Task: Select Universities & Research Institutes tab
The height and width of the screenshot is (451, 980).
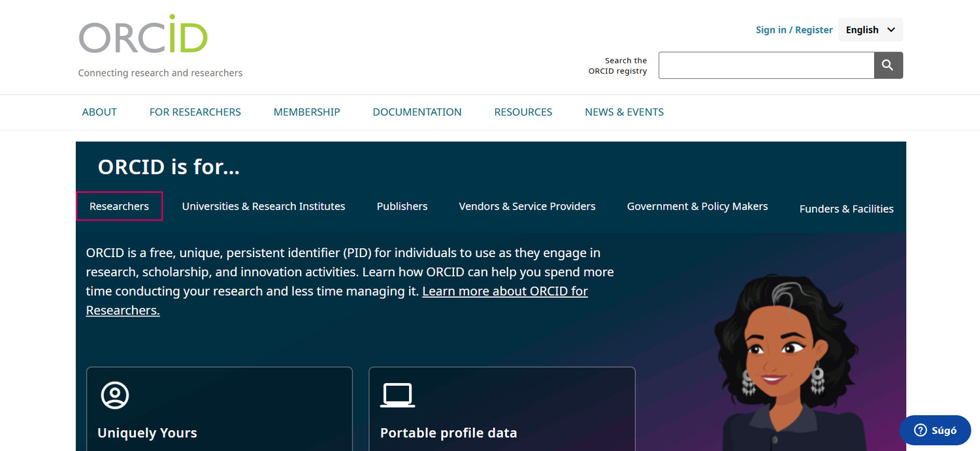Action: (263, 206)
